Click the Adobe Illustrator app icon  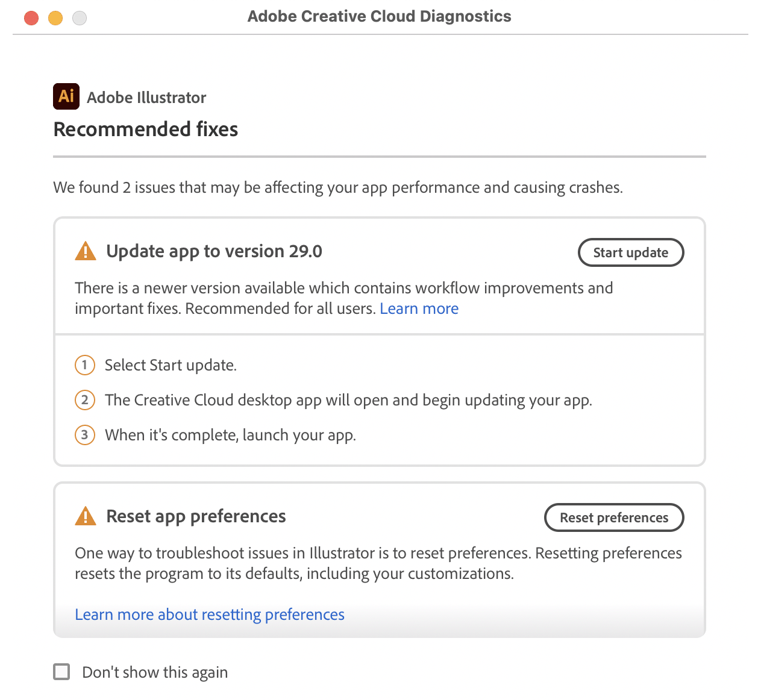[x=66, y=96]
